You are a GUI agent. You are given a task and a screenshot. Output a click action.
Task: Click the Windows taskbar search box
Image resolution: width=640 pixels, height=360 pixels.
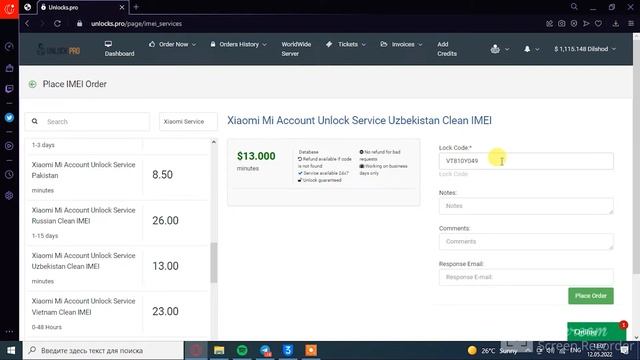[x=103, y=351]
